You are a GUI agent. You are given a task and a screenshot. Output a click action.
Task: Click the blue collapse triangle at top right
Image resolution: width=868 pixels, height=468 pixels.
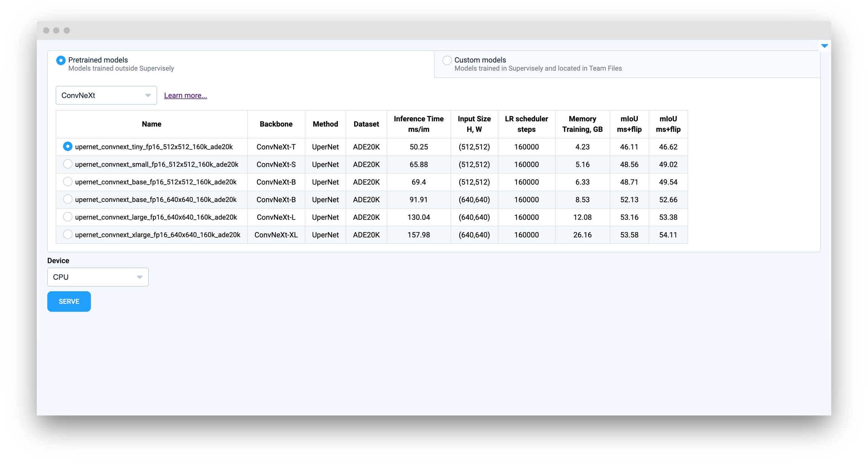(x=824, y=46)
